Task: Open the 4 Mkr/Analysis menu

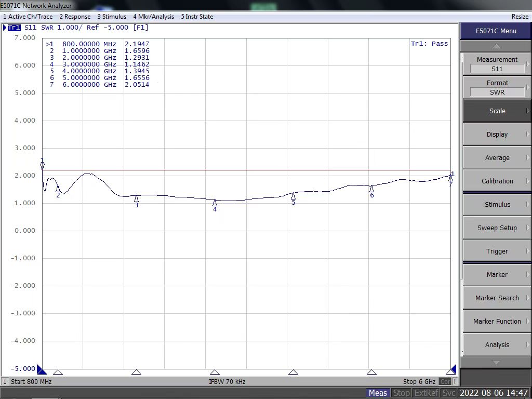Action: pos(153,17)
